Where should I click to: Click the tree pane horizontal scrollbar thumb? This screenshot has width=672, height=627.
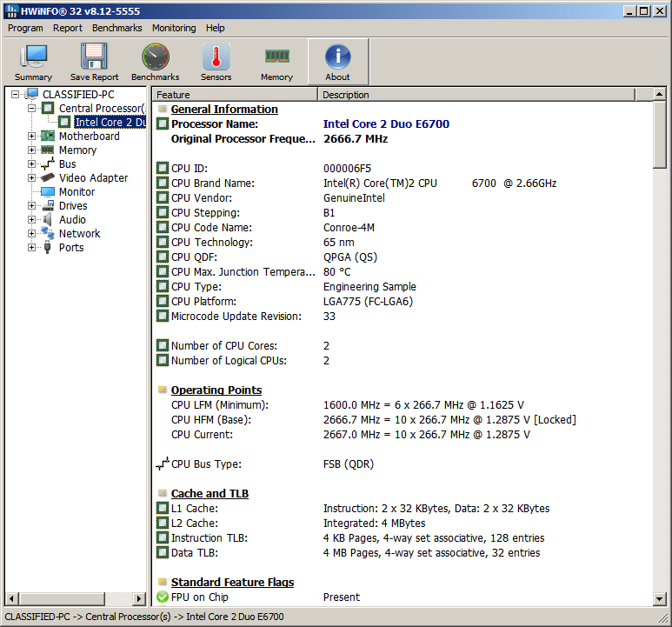(x=62, y=598)
